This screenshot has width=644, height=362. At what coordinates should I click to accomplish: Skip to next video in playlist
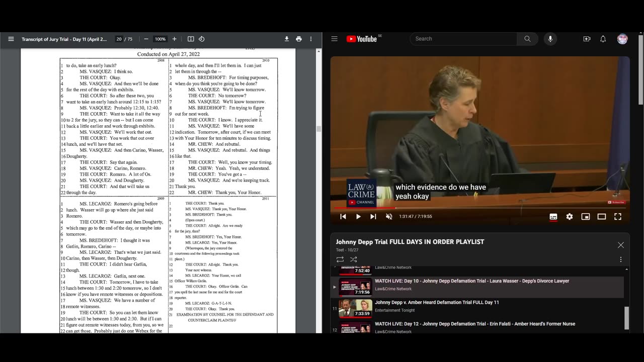[373, 217]
